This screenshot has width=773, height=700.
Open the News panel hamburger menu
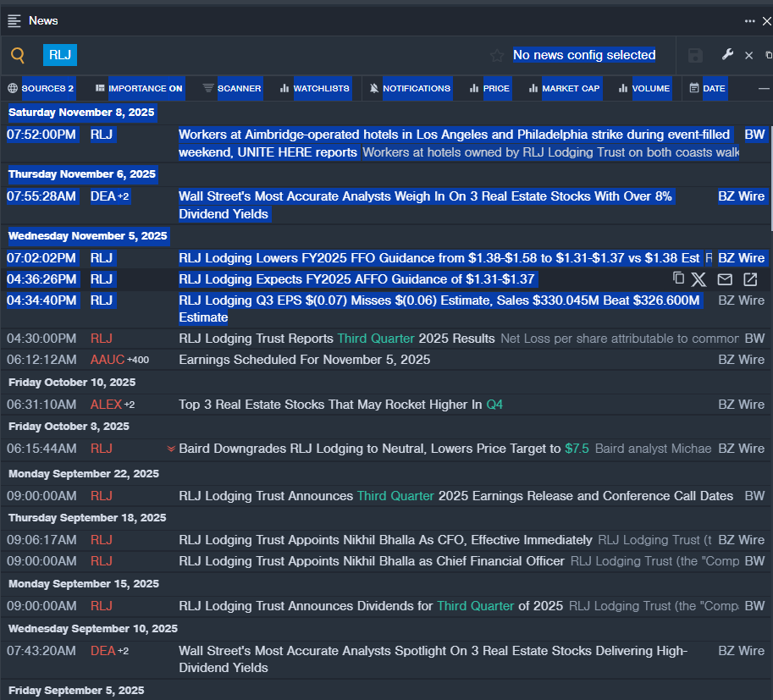coord(14,21)
